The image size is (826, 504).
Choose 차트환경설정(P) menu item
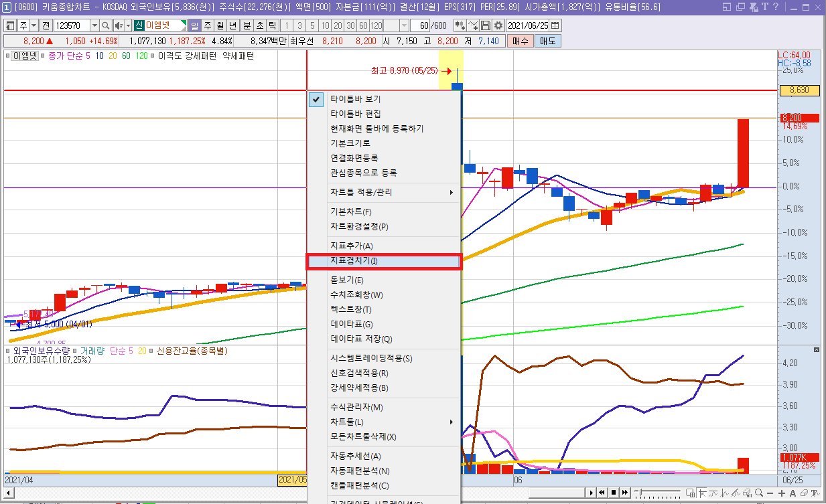click(x=384, y=227)
